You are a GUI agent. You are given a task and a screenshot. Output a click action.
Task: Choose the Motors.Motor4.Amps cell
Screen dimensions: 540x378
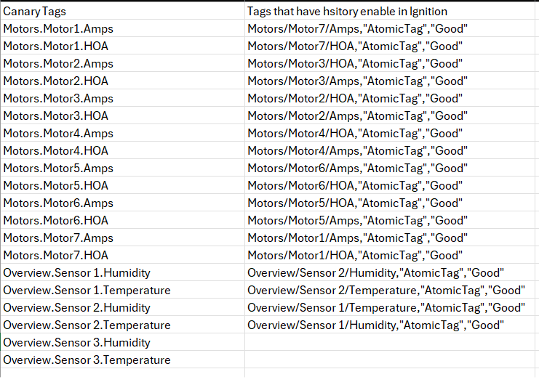click(x=123, y=133)
